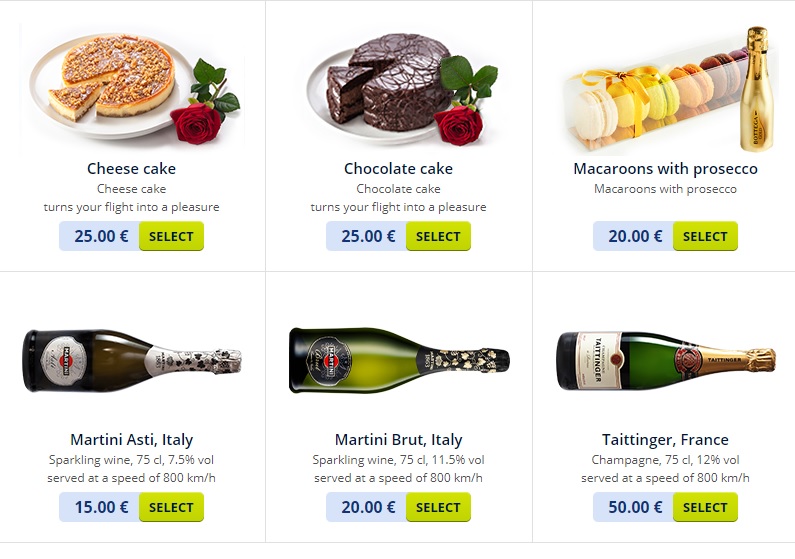Click the Martini Asti bottle image
This screenshot has height=559, width=795.
pyautogui.click(x=131, y=360)
